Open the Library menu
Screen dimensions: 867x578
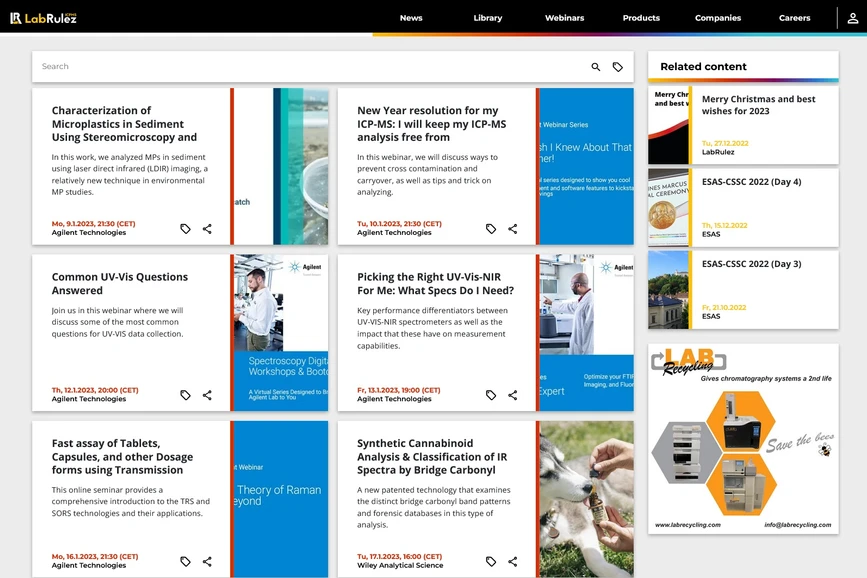[x=488, y=18]
